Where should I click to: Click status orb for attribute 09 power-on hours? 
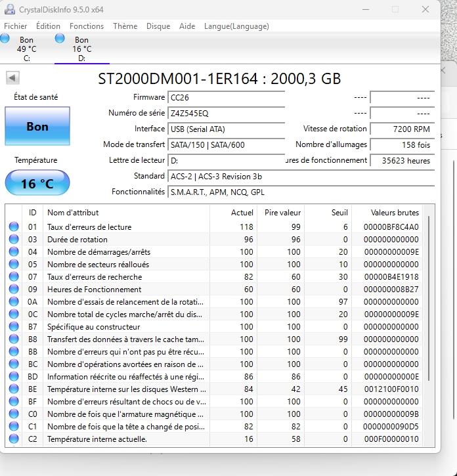14,290
